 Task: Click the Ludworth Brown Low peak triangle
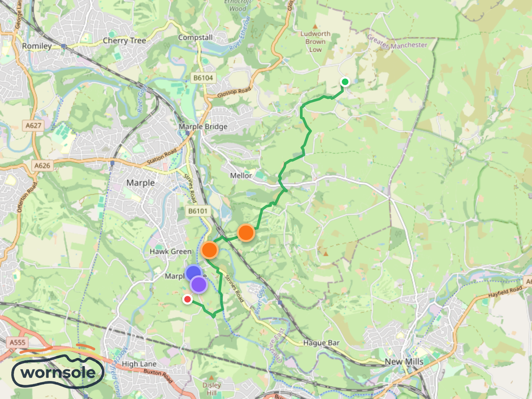point(315,26)
